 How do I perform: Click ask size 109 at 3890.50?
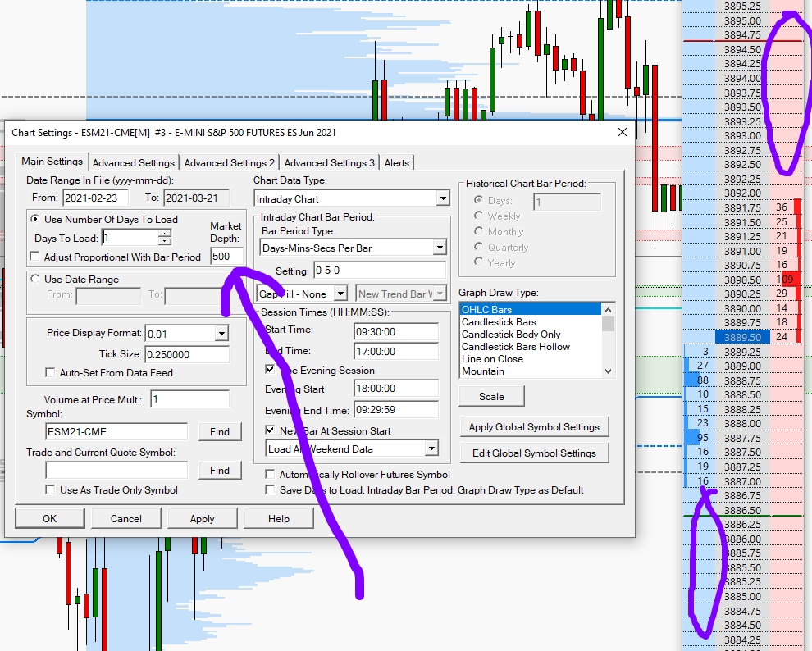tap(785, 280)
